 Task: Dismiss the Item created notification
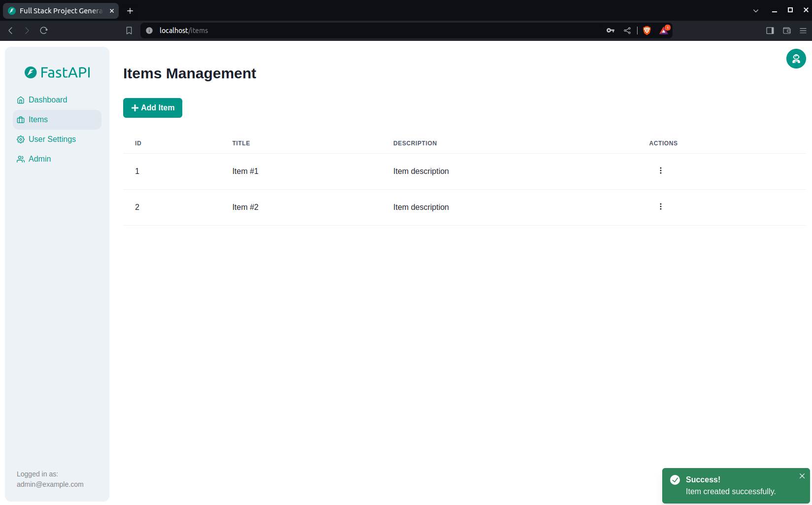(802, 476)
